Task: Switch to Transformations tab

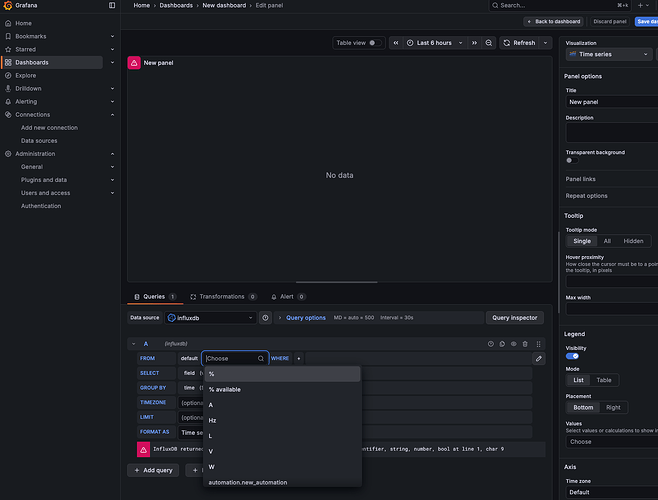Action: tap(223, 296)
